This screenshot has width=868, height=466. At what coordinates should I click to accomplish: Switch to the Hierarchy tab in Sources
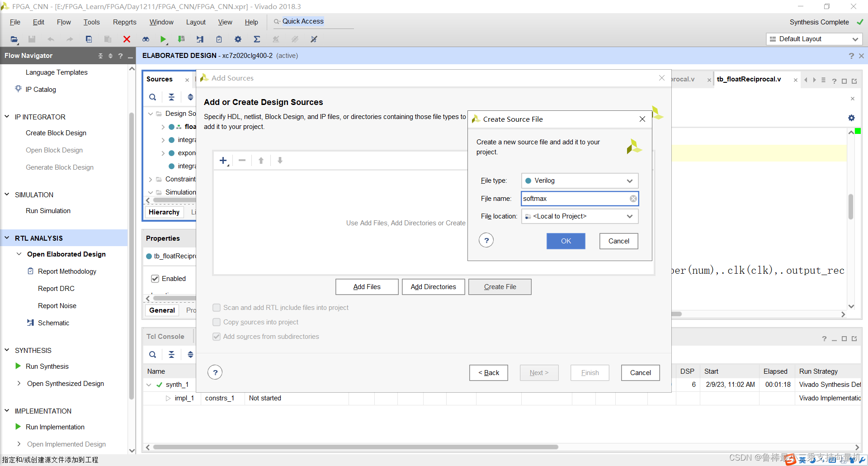click(x=164, y=212)
